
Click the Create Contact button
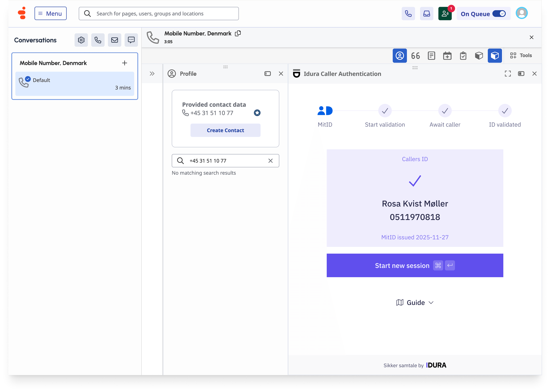(225, 130)
